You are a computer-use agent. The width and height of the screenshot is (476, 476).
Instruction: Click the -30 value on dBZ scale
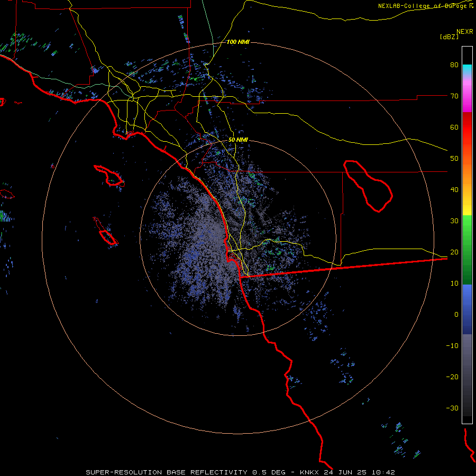(x=452, y=408)
